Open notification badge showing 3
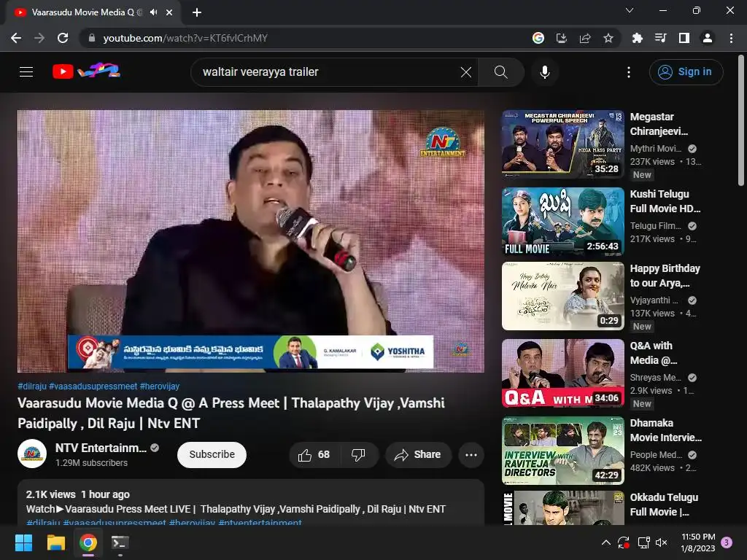This screenshot has width=747, height=560. (727, 542)
